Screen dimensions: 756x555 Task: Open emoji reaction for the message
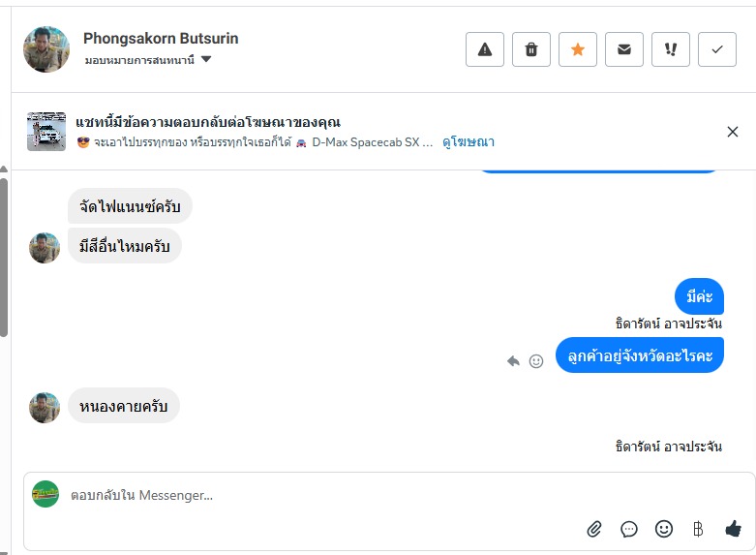pyautogui.click(x=536, y=360)
